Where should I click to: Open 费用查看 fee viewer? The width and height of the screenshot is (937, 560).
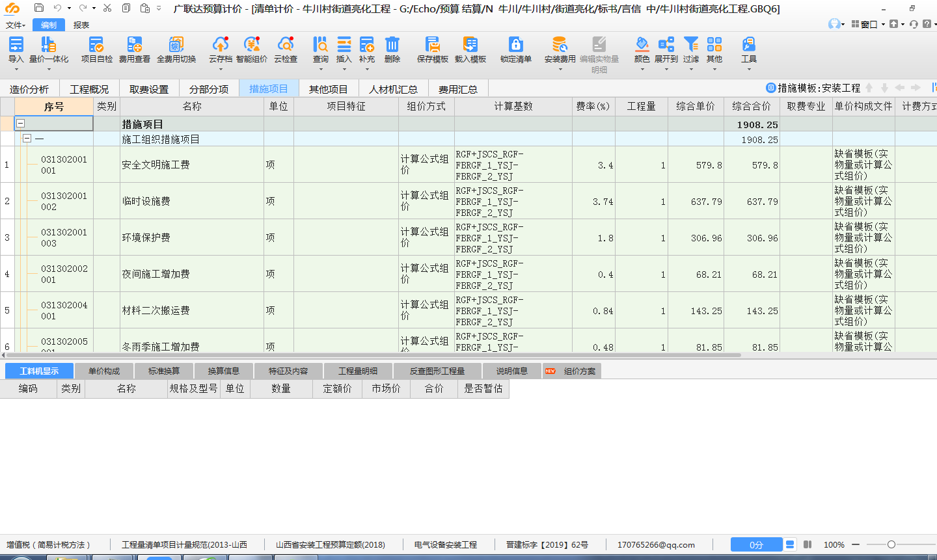[x=135, y=44]
